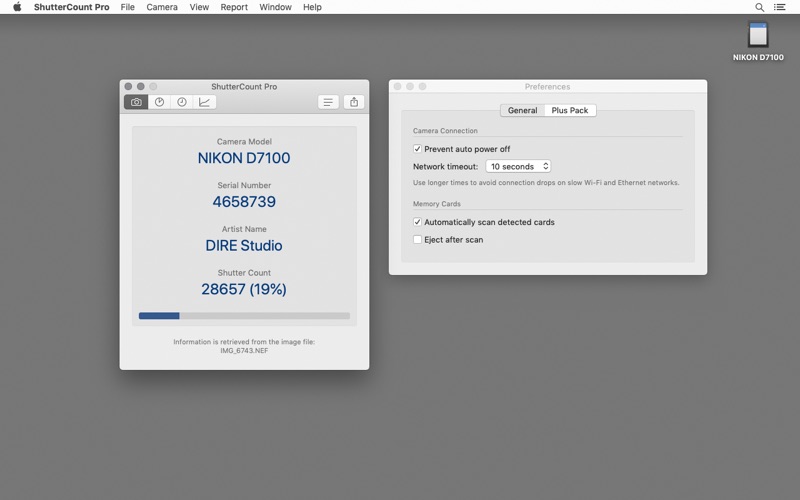Open the File menu
Screen dimensions: 800x500
(128, 7)
